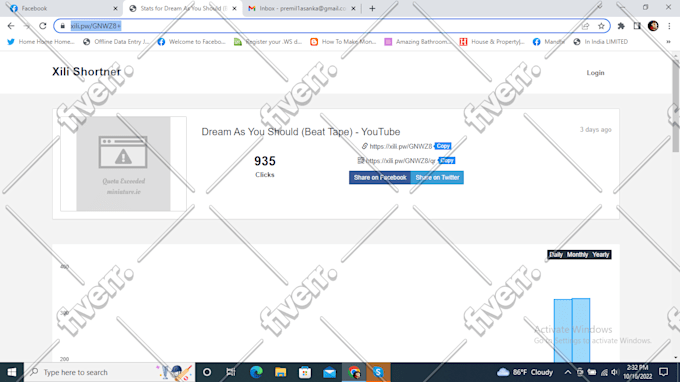680x382 pixels.
Task: Click the tallest blue bar in chart
Action: click(x=581, y=330)
